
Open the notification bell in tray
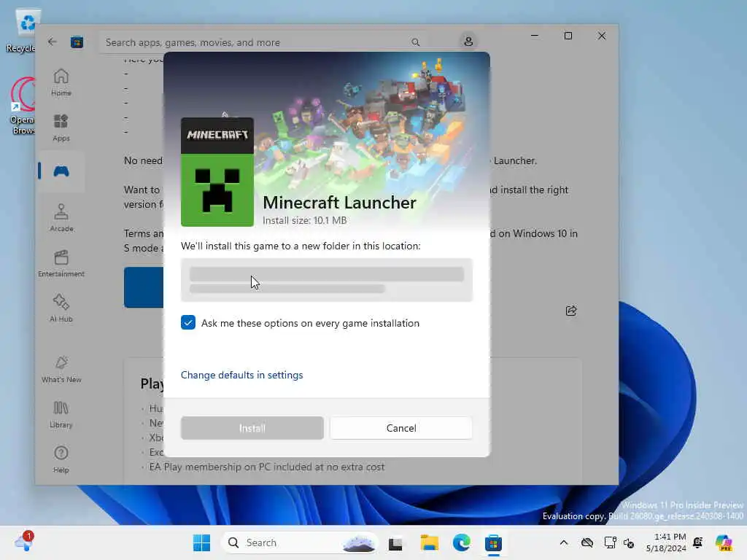[698, 542]
